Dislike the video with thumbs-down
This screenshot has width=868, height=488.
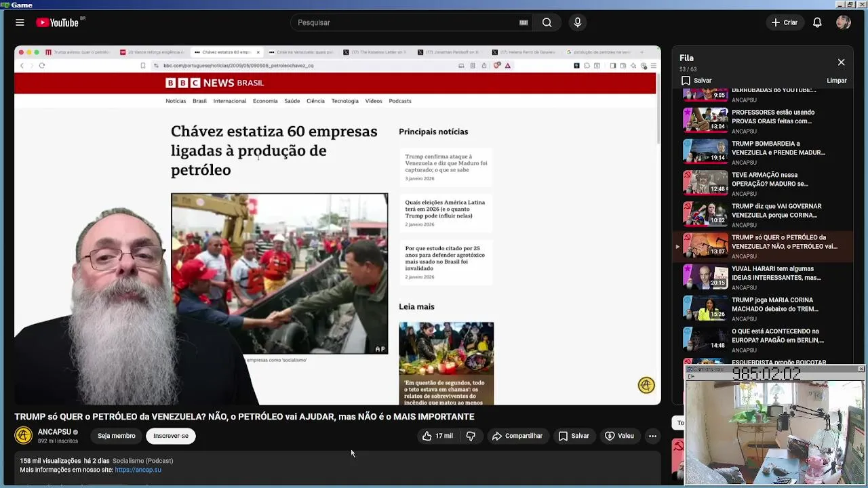pos(471,436)
